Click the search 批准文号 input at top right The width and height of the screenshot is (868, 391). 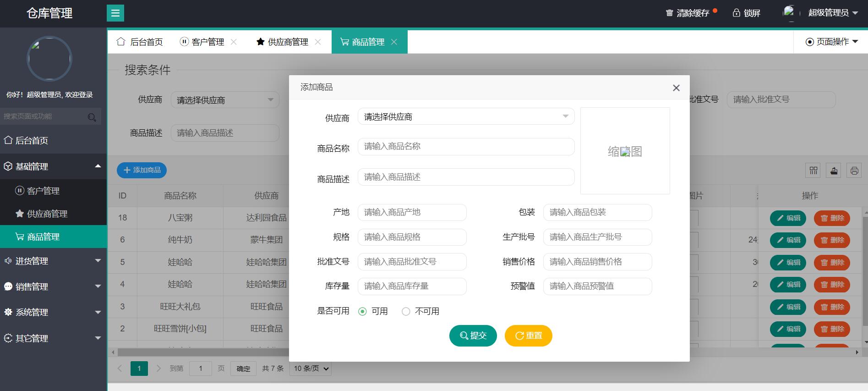coord(781,99)
